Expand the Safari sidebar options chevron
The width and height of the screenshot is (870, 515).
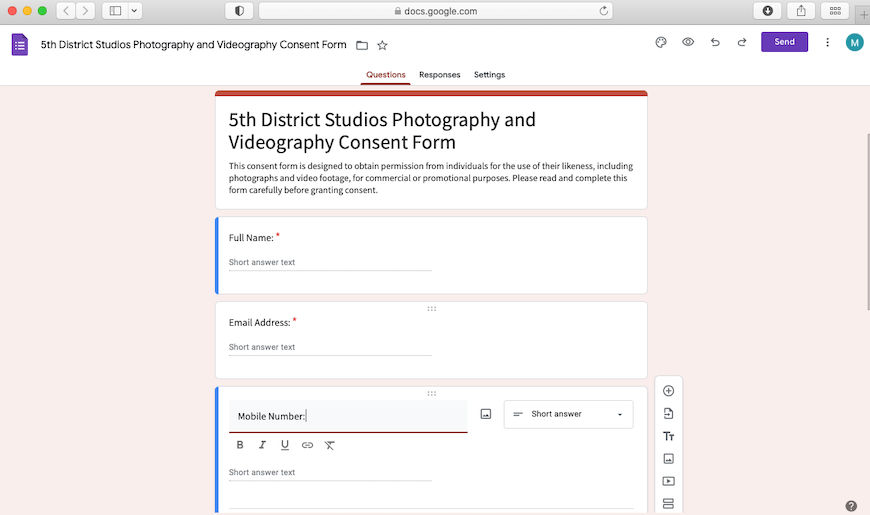click(135, 11)
